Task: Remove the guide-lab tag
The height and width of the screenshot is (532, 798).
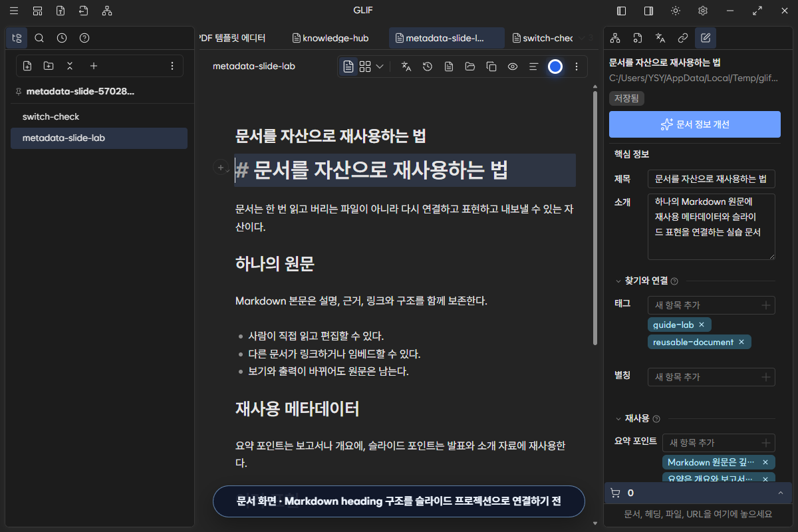Action: pos(701,325)
